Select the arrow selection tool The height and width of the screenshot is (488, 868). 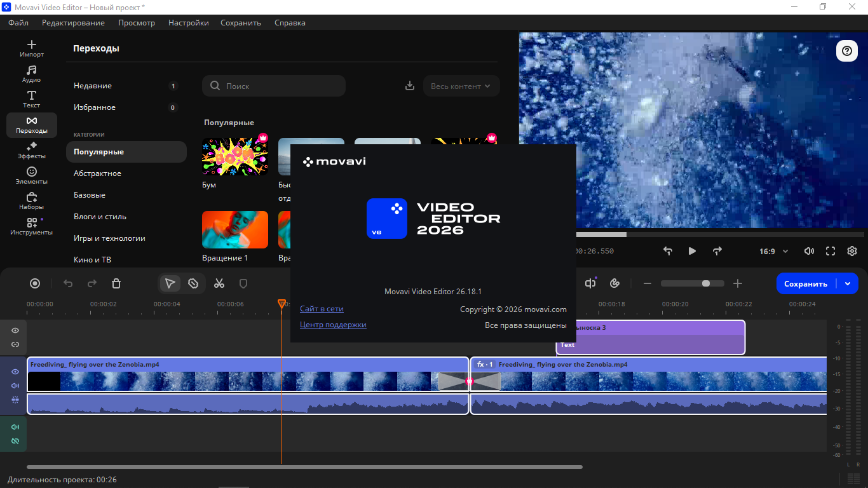point(170,283)
